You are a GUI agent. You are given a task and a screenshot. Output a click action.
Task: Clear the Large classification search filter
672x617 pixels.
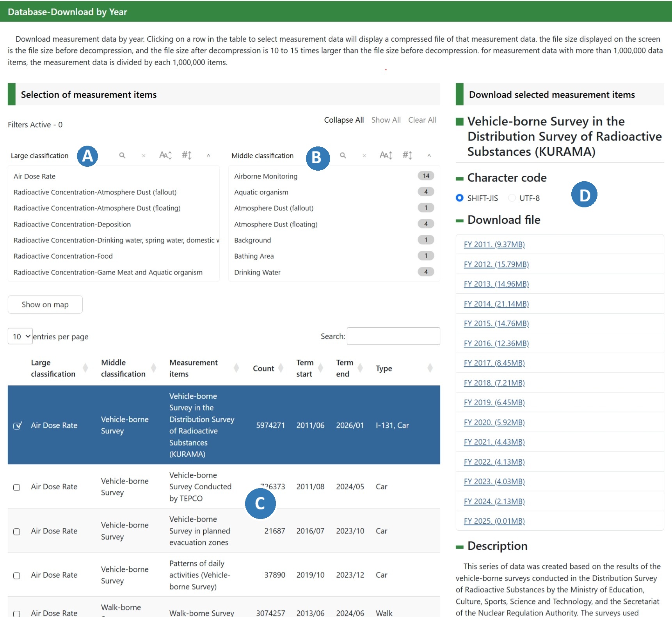click(x=144, y=155)
